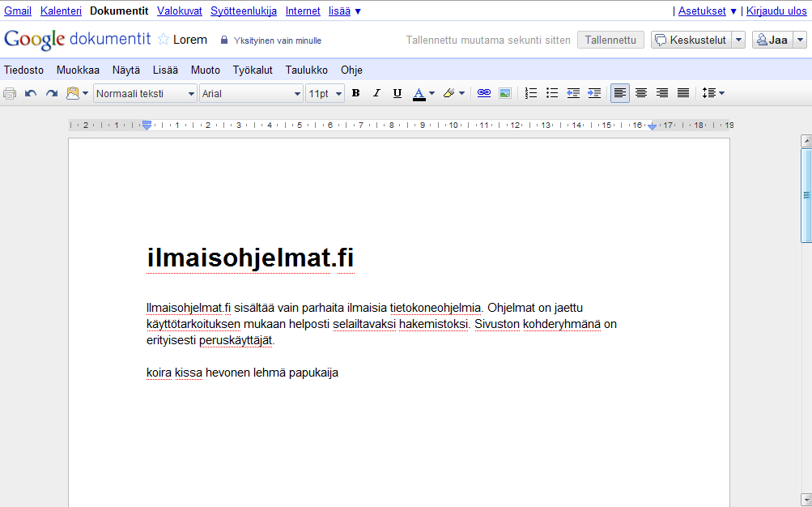812x507 pixels.
Task: Create a numbered list
Action: point(531,93)
